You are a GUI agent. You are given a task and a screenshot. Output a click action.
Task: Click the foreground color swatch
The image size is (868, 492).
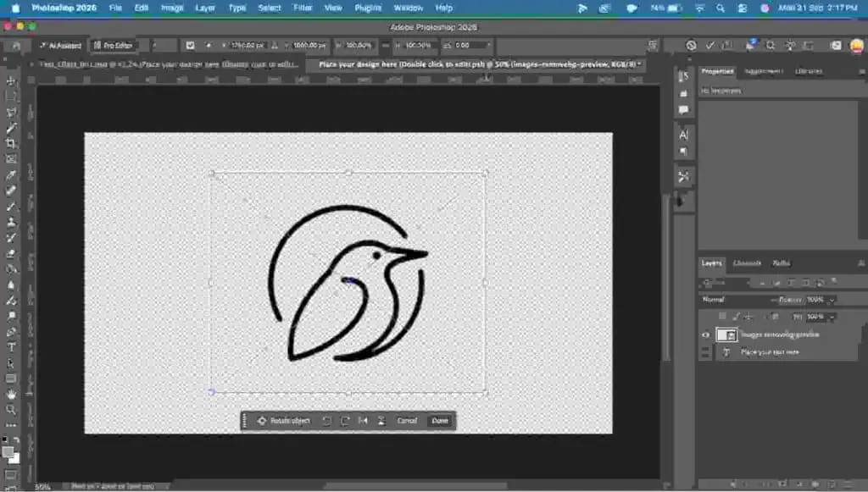8,452
